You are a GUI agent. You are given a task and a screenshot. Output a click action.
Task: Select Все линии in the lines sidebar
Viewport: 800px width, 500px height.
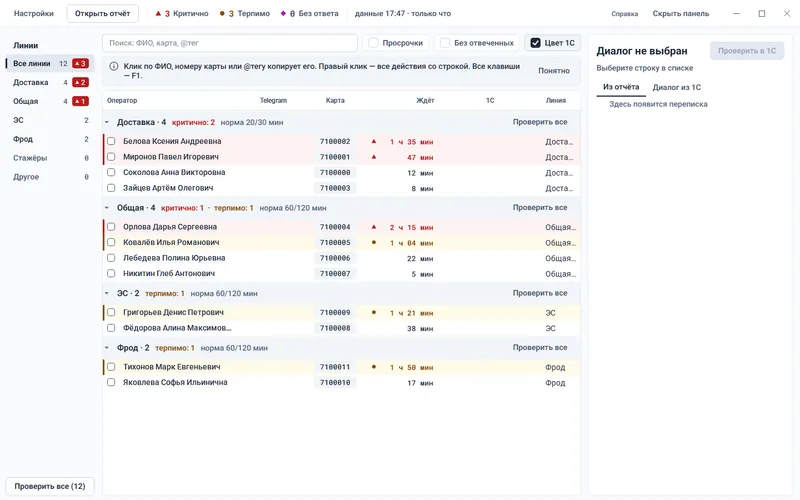[49, 64]
